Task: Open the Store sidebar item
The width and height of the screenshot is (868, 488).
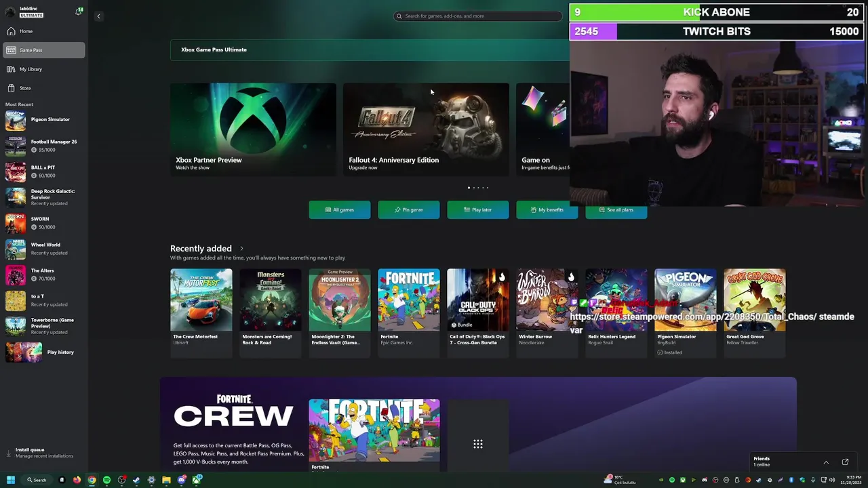Action: pyautogui.click(x=44, y=88)
